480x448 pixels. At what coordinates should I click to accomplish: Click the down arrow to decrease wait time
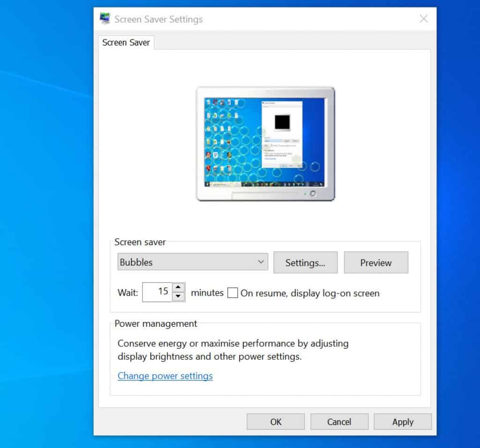click(178, 296)
